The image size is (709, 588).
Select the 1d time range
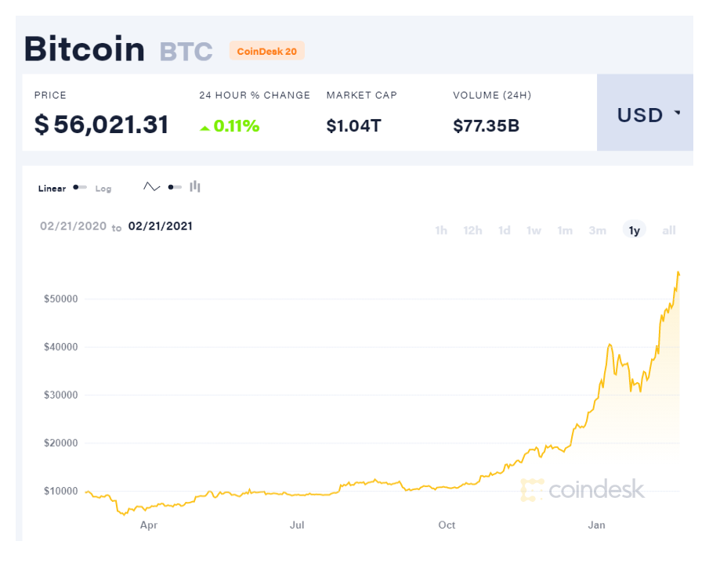[505, 230]
